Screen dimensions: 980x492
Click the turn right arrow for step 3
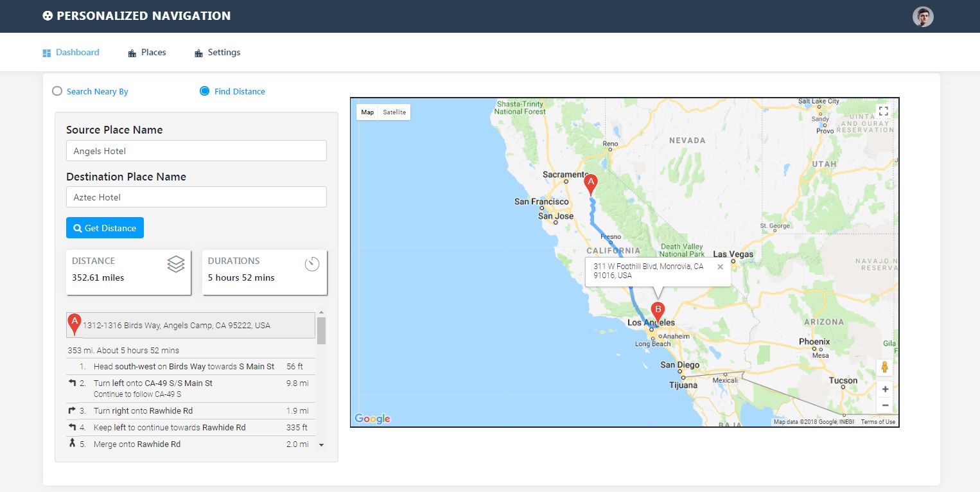[x=72, y=410]
